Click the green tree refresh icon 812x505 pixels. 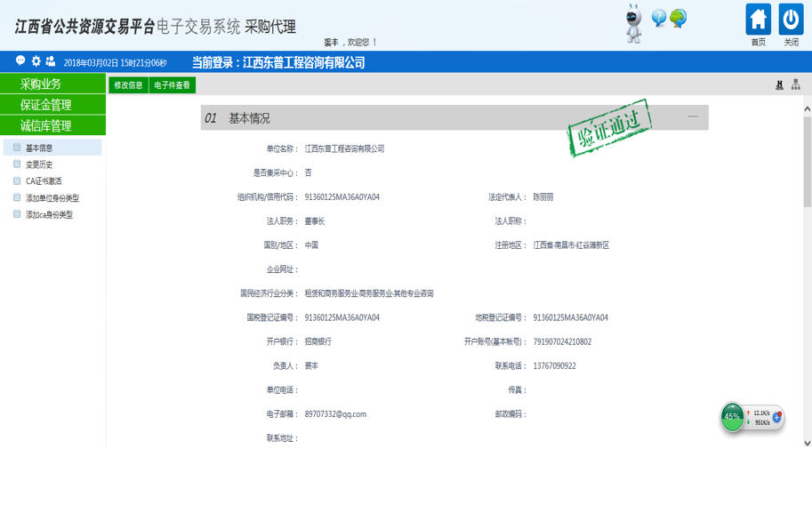(x=679, y=18)
